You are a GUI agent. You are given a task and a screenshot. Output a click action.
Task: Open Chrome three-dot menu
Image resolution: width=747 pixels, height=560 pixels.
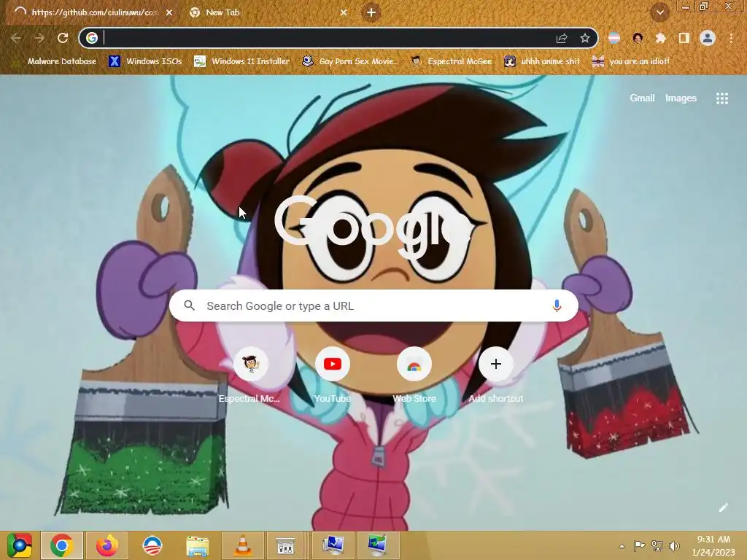tap(731, 38)
